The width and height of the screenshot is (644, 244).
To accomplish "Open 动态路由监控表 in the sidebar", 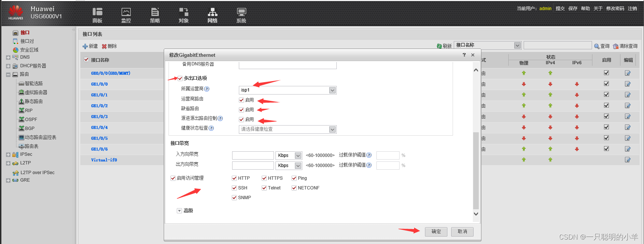I will (40, 137).
